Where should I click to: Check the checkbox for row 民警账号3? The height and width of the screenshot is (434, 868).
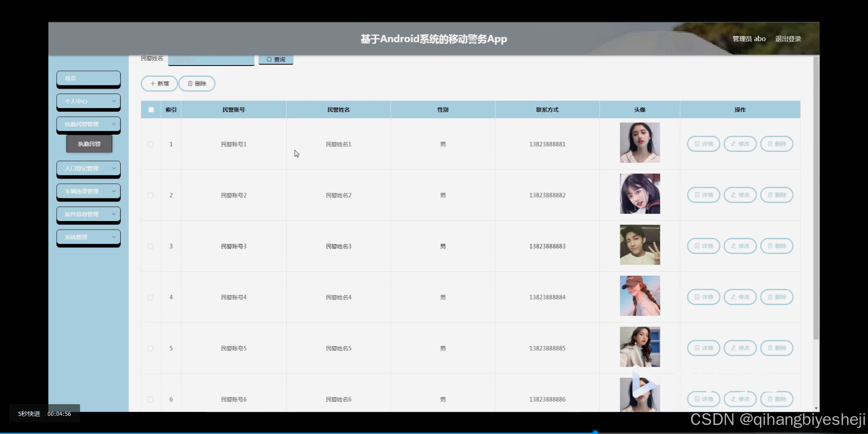150,246
